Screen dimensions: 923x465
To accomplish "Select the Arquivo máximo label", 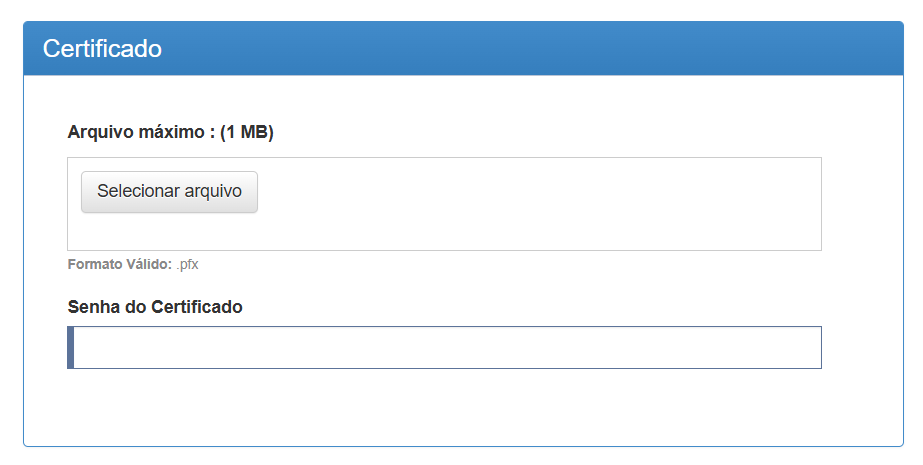I will click(170, 132).
